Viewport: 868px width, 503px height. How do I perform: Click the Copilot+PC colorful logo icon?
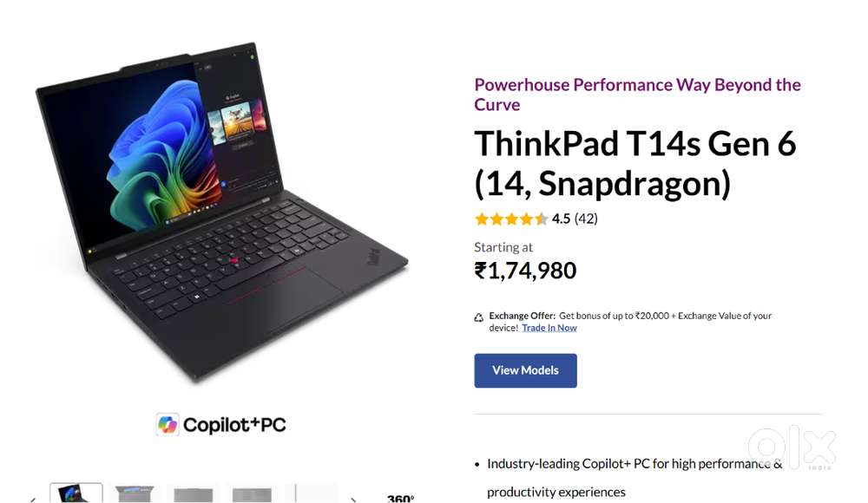coord(168,424)
